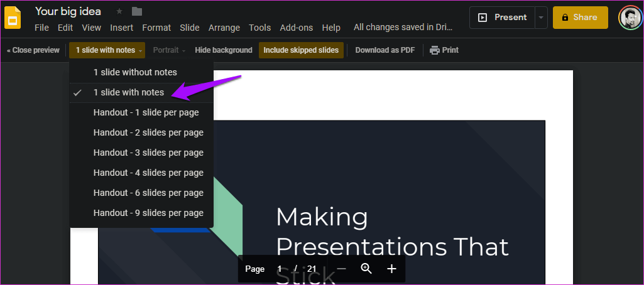Select checked 1 slide with notes option
644x285 pixels.
coord(142,93)
